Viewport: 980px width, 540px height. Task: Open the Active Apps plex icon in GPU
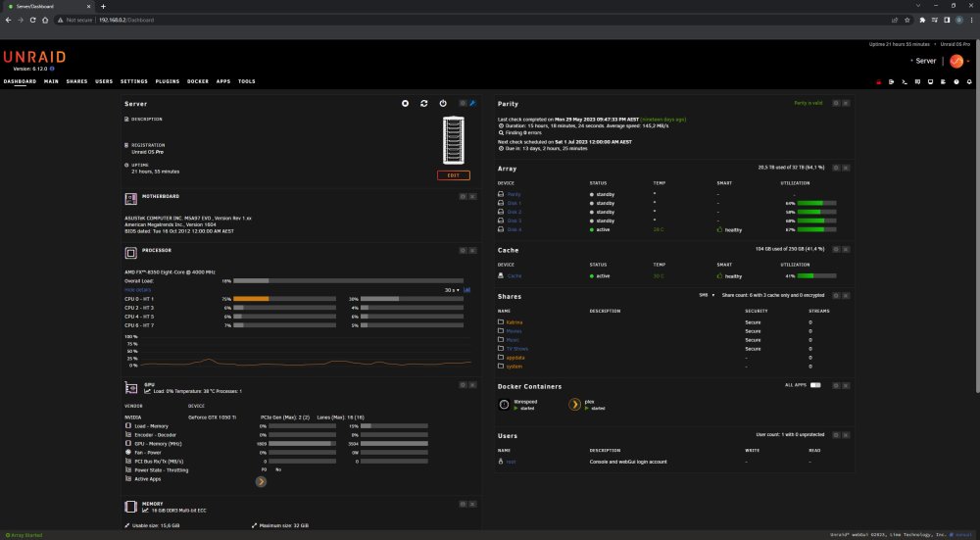click(x=261, y=481)
